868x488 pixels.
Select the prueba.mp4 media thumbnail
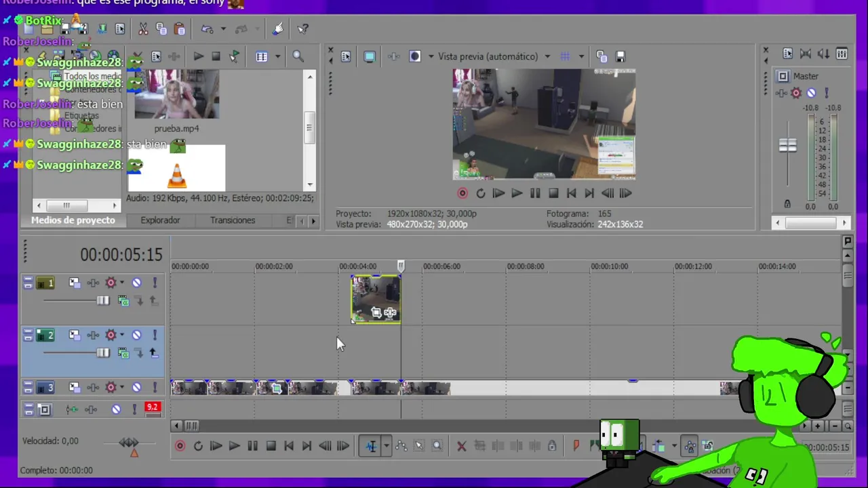(x=176, y=94)
